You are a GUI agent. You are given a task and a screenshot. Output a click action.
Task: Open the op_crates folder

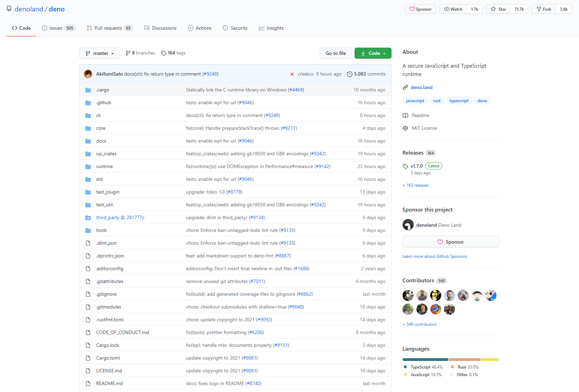point(106,154)
